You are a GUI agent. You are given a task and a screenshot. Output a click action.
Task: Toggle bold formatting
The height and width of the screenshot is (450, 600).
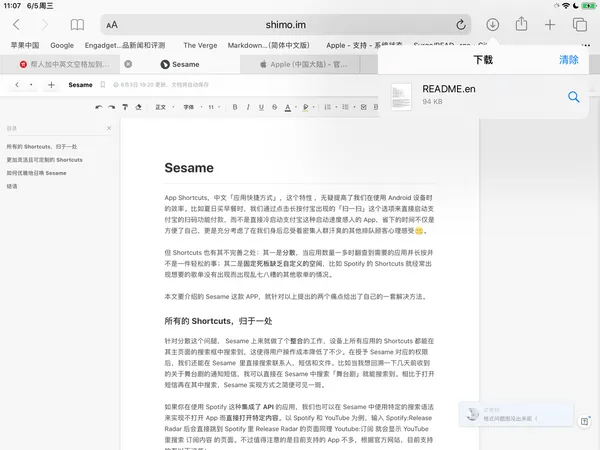pyautogui.click(x=235, y=107)
